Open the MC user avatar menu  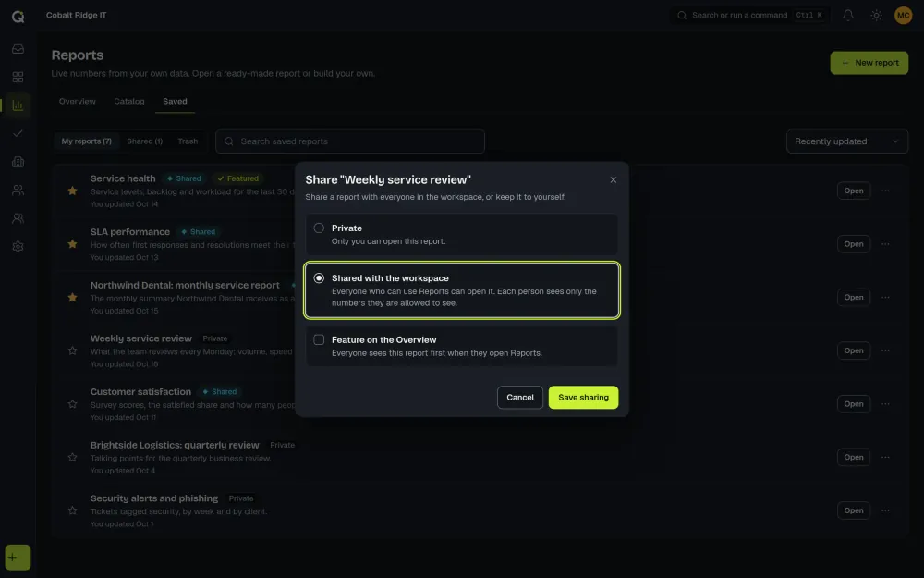tap(903, 16)
